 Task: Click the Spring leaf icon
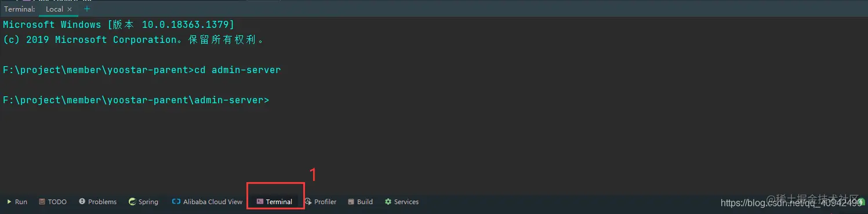[132, 202]
